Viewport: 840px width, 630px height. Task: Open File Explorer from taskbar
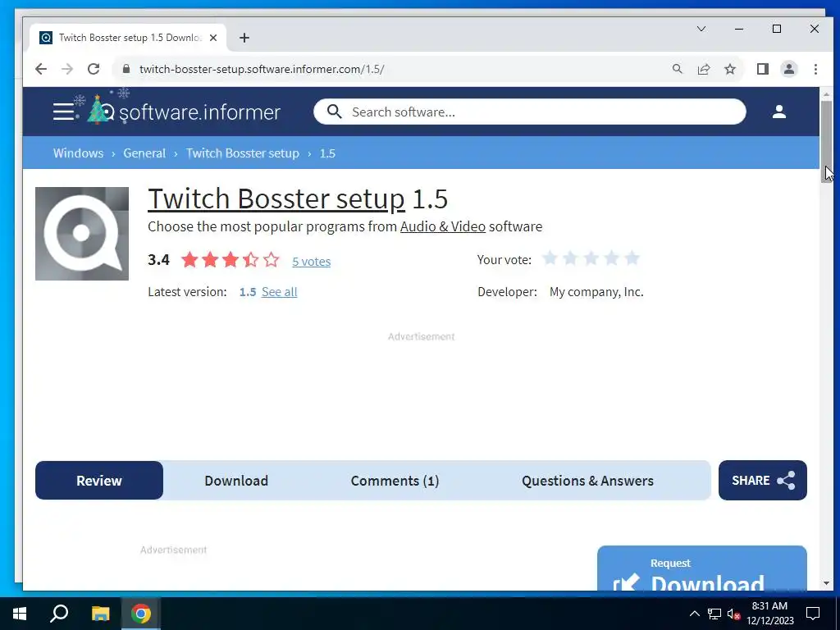pyautogui.click(x=100, y=614)
